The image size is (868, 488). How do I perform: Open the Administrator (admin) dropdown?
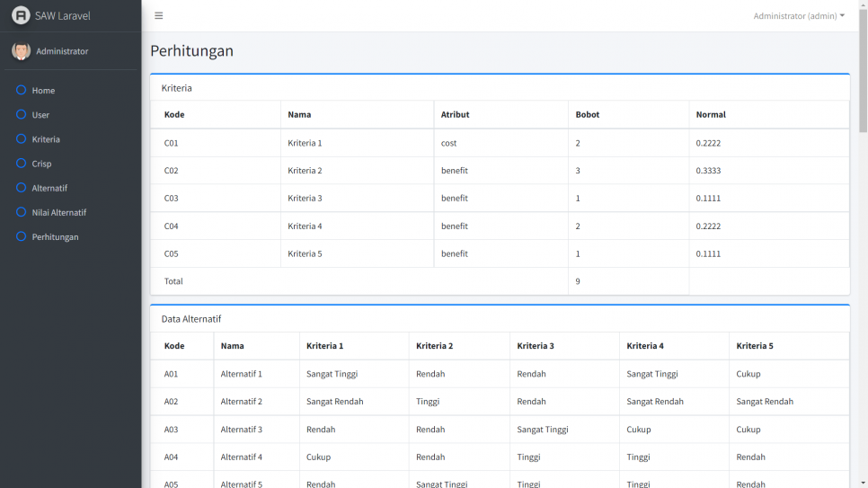click(x=799, y=16)
